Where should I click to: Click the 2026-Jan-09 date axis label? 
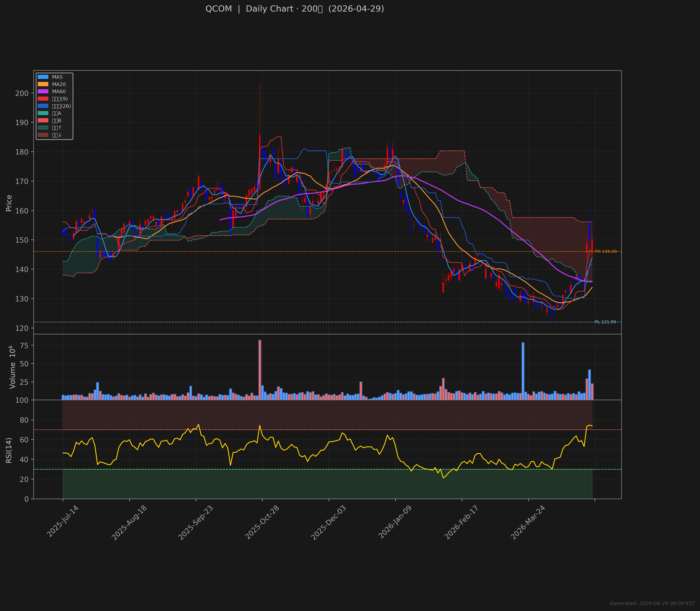395,522
